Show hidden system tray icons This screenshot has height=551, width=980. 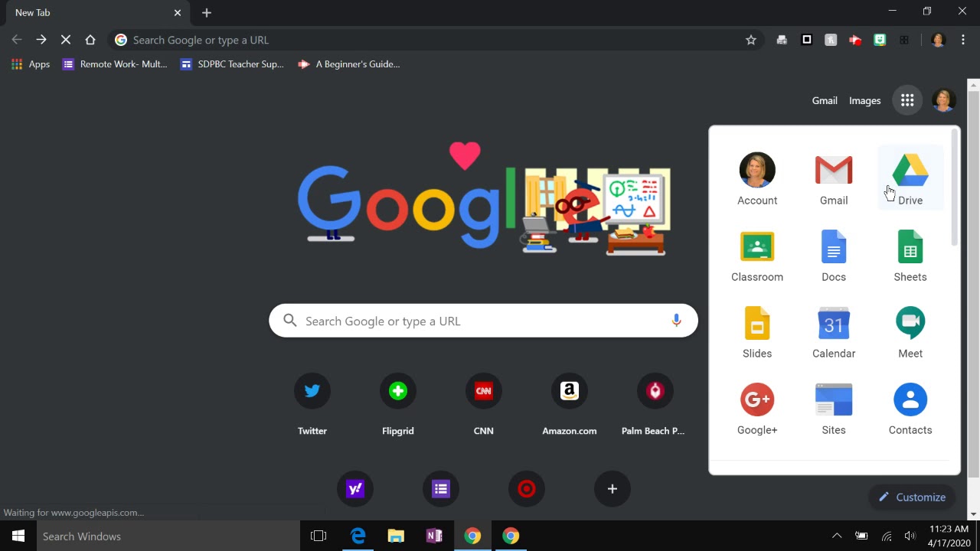tap(837, 536)
